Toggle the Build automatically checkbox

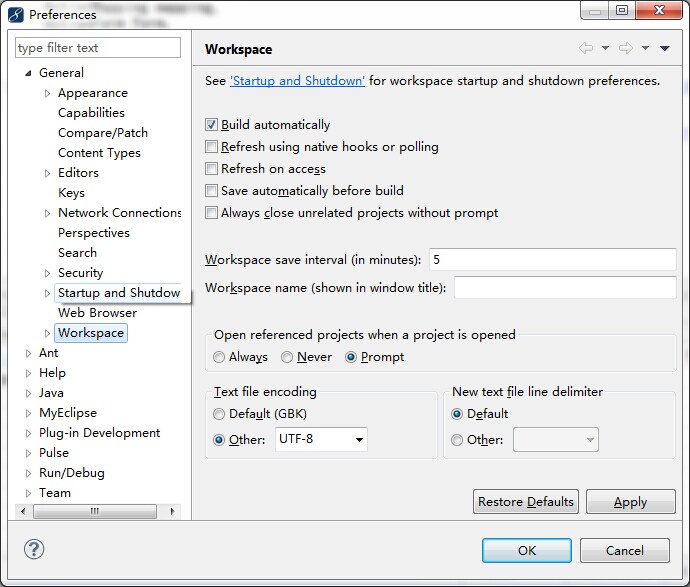pos(211,125)
